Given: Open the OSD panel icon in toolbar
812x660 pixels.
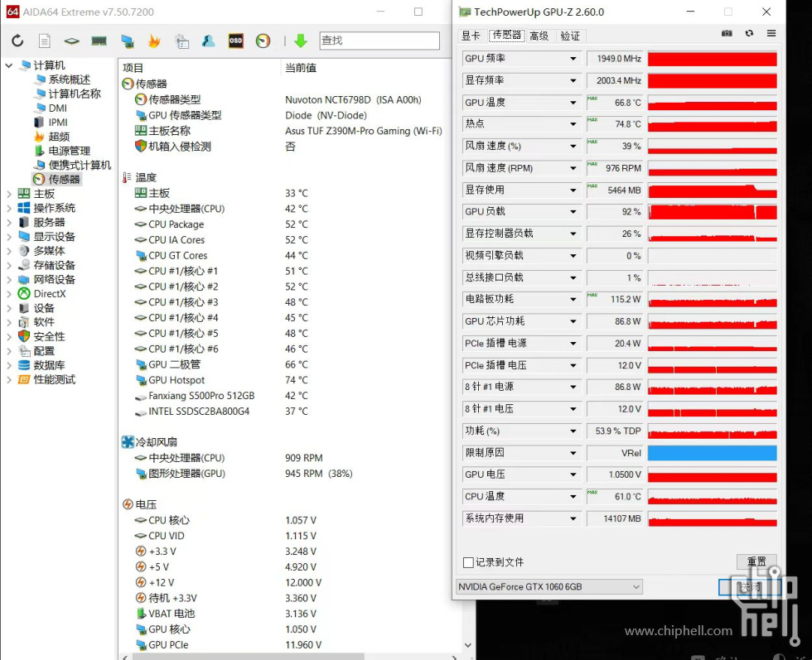Looking at the screenshot, I should [x=235, y=41].
